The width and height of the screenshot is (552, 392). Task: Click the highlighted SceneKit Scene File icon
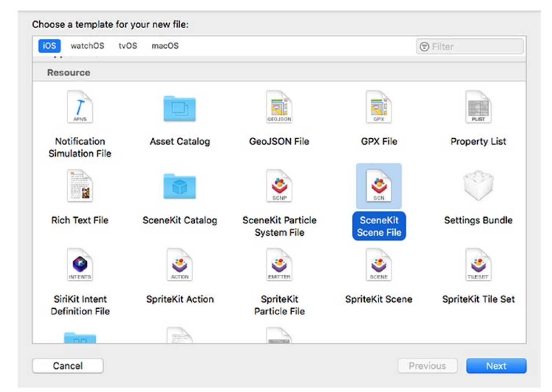379,186
